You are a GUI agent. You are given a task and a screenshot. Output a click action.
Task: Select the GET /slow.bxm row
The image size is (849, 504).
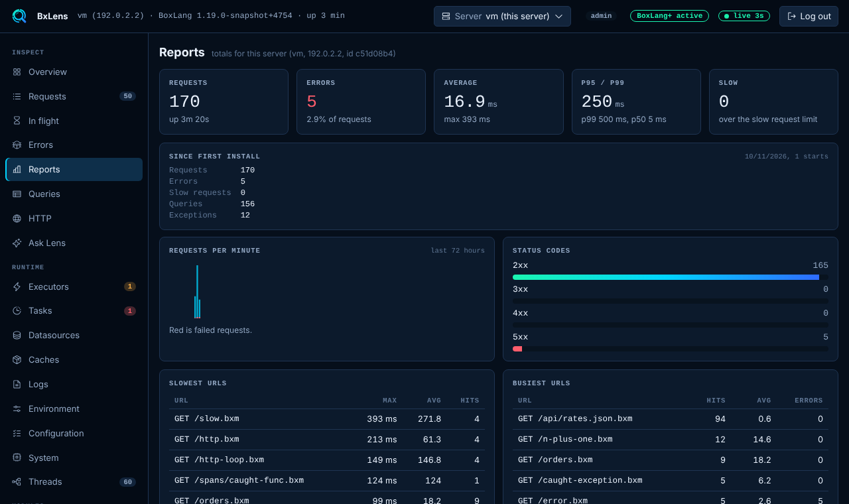327,419
